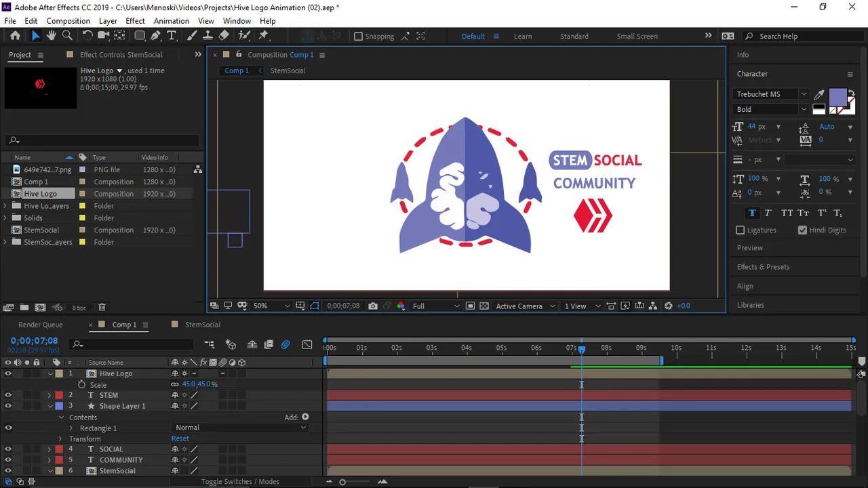Click the fill color swatch in Character panel

click(837, 97)
